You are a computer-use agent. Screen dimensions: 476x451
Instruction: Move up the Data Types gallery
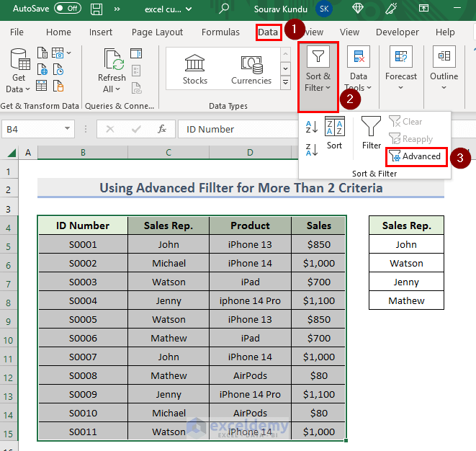[285, 54]
